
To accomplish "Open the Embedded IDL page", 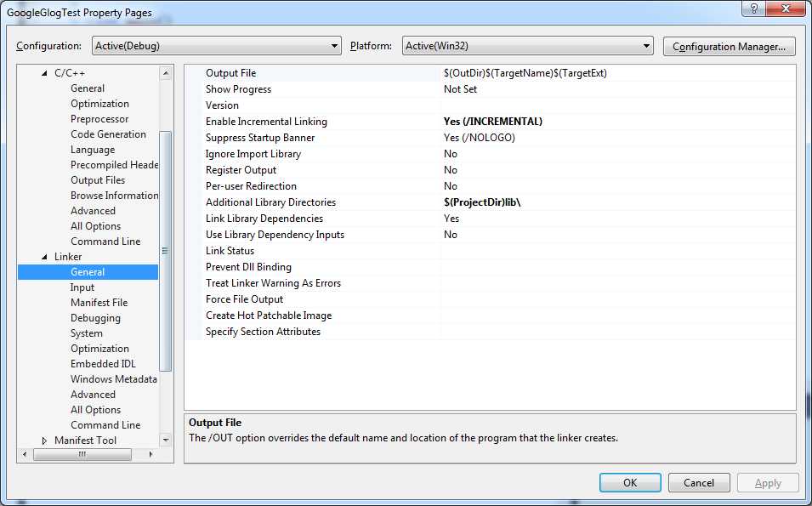I will click(x=103, y=364).
